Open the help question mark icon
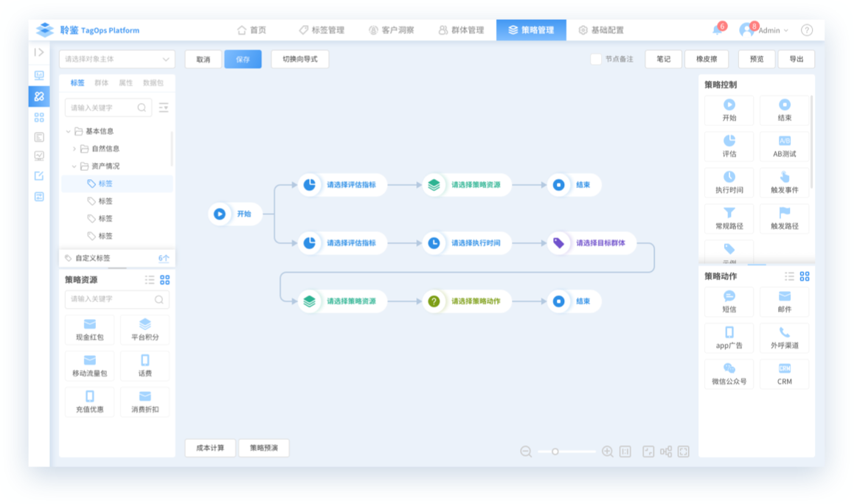The width and height of the screenshot is (854, 504). [807, 30]
